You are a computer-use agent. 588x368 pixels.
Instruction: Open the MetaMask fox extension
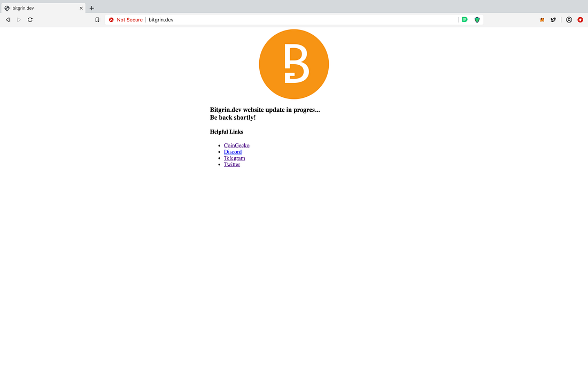click(x=542, y=20)
